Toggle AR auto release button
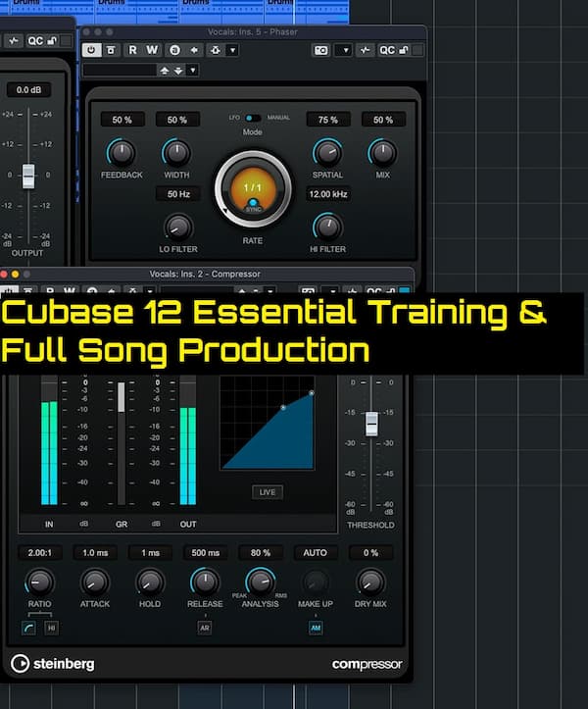The height and width of the screenshot is (709, 588). coord(205,628)
